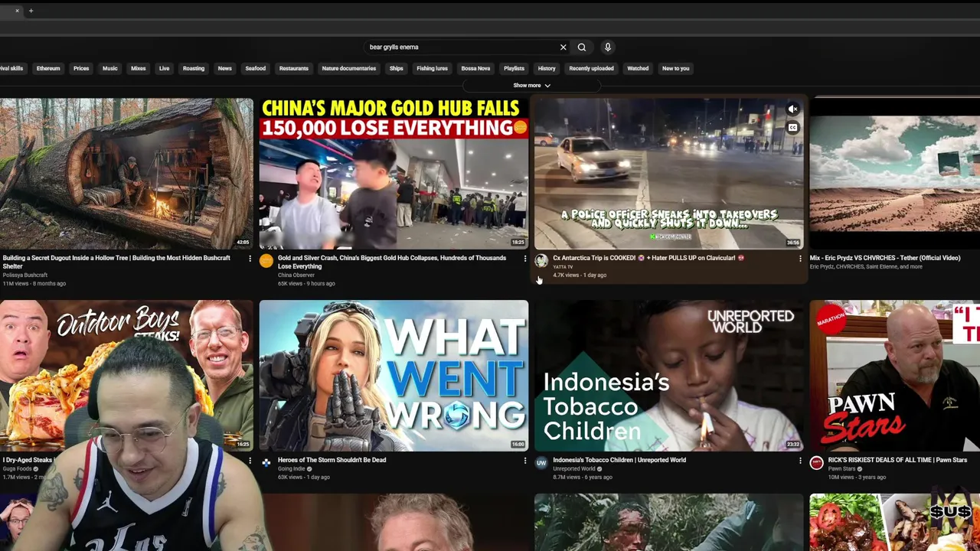The height and width of the screenshot is (551, 980).
Task: Clear the search box with the X icon
Action: pos(563,47)
